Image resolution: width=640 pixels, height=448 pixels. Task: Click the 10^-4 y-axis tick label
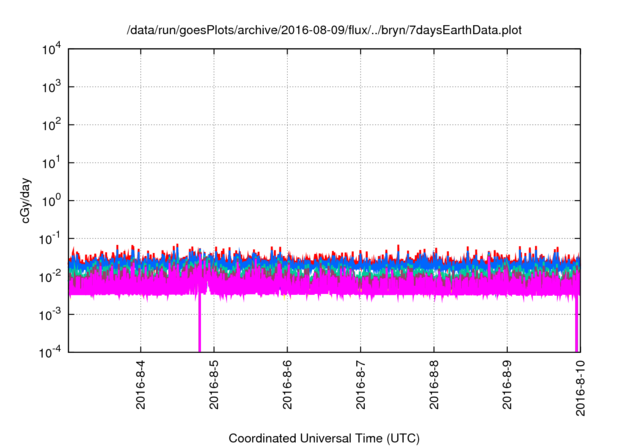pyautogui.click(x=50, y=352)
